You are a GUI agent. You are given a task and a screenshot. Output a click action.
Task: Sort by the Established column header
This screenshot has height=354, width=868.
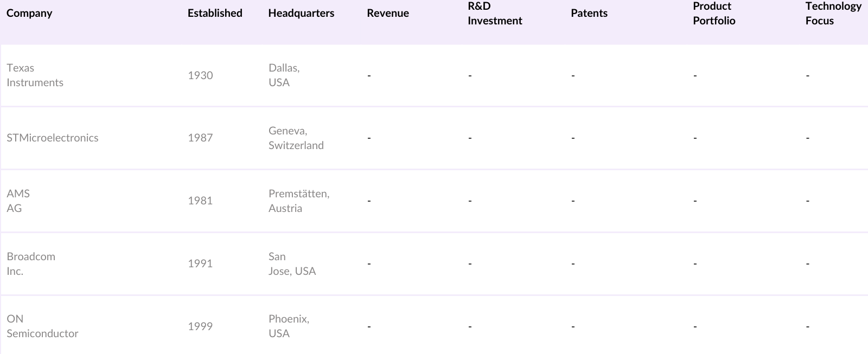(215, 13)
